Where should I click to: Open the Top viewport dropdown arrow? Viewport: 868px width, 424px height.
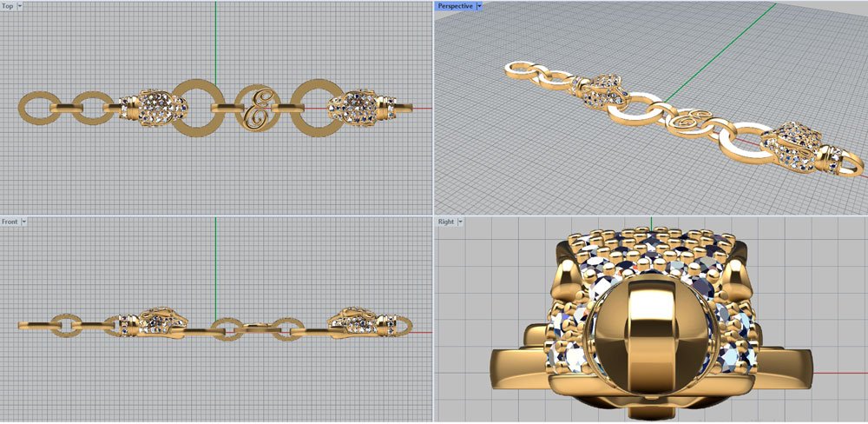tap(21, 6)
